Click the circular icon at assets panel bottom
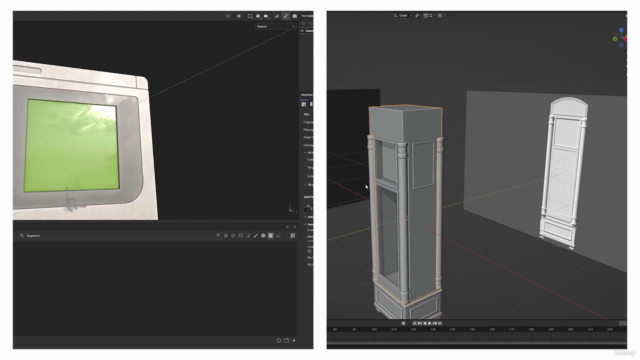The image size is (640, 360). tap(279, 340)
